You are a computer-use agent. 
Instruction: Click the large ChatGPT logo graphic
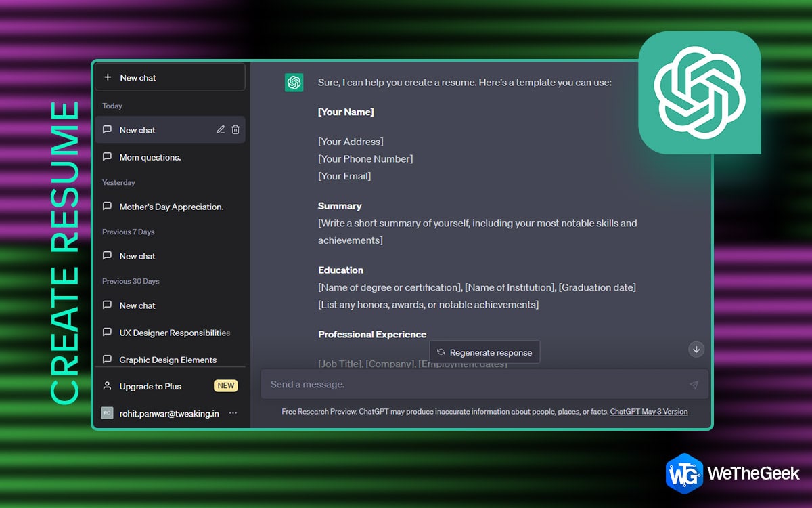click(x=700, y=93)
